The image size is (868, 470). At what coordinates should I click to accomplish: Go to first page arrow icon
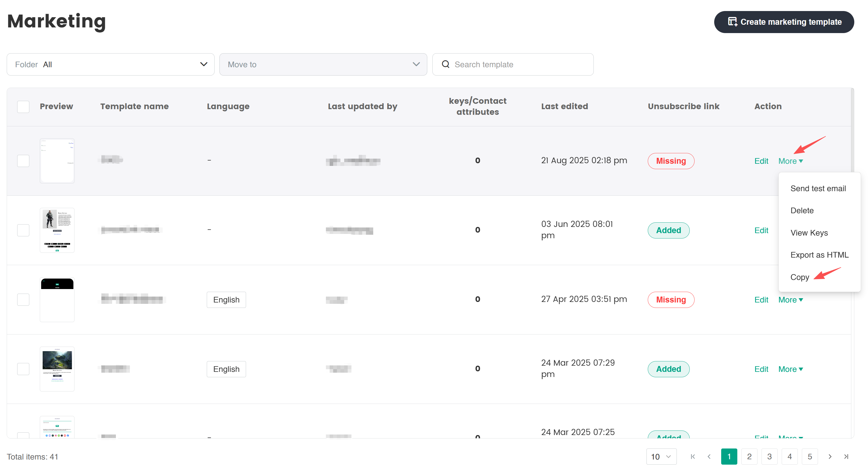(x=692, y=457)
